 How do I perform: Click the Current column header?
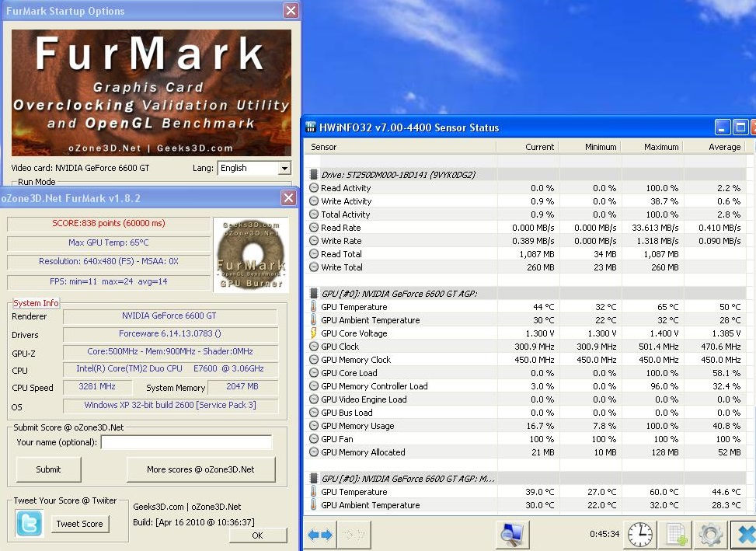click(528, 147)
